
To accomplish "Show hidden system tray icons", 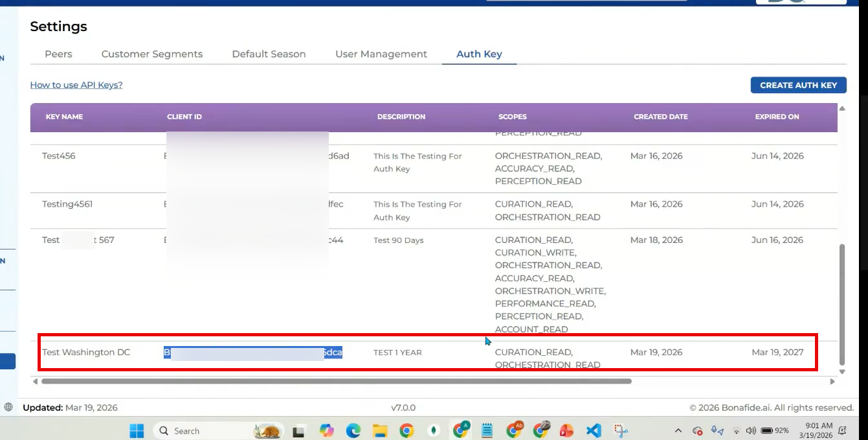I will tap(678, 431).
